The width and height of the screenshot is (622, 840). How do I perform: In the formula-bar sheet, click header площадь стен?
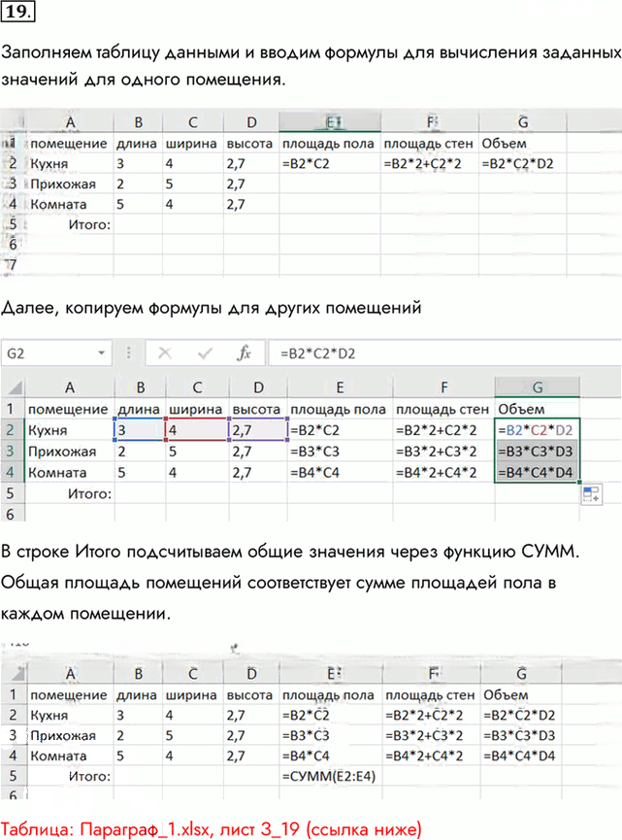[442, 409]
